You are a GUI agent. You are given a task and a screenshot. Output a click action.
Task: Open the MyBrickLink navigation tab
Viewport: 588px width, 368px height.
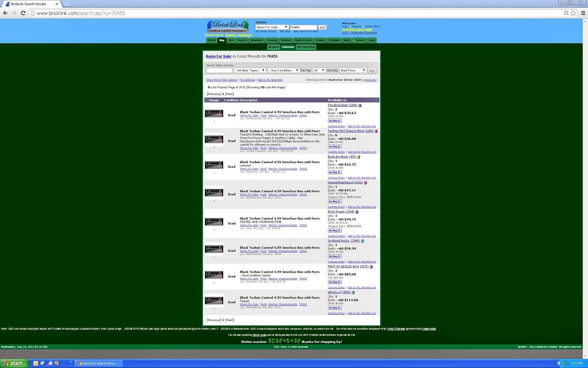(303, 40)
